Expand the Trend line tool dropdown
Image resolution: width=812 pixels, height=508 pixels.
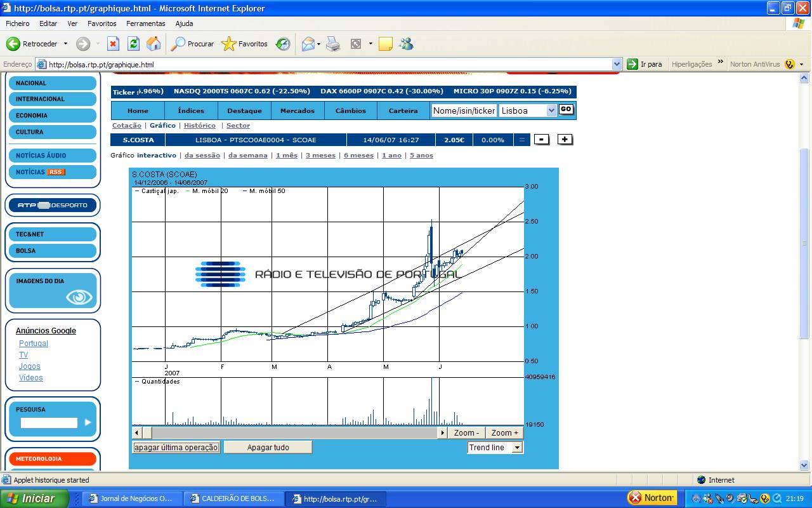coord(517,448)
